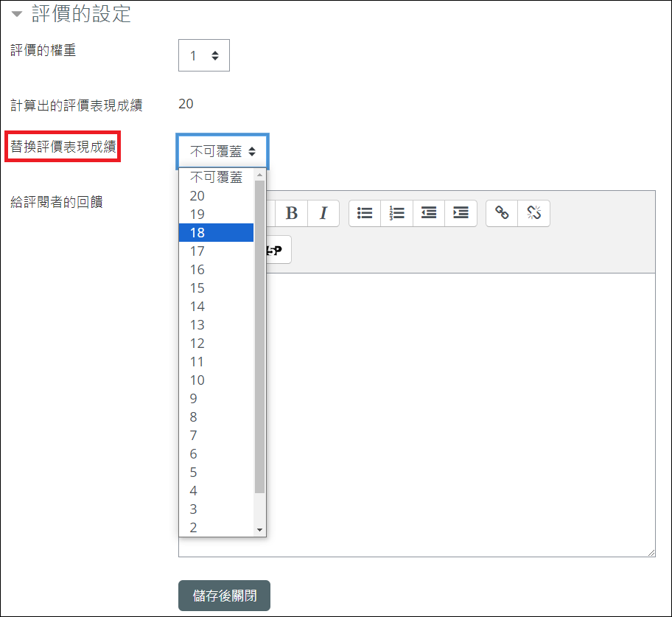Image resolution: width=672 pixels, height=617 pixels.
Task: Click the editor resize handle corner
Action: coord(651,553)
